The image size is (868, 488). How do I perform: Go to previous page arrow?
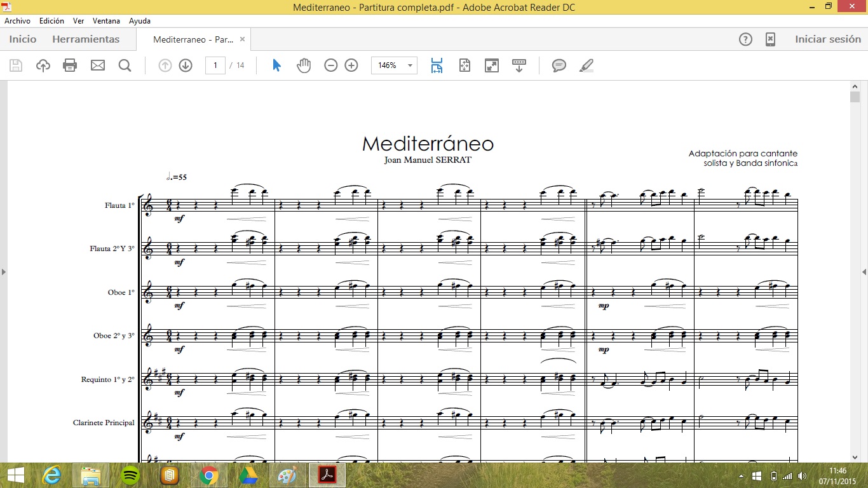(165, 65)
